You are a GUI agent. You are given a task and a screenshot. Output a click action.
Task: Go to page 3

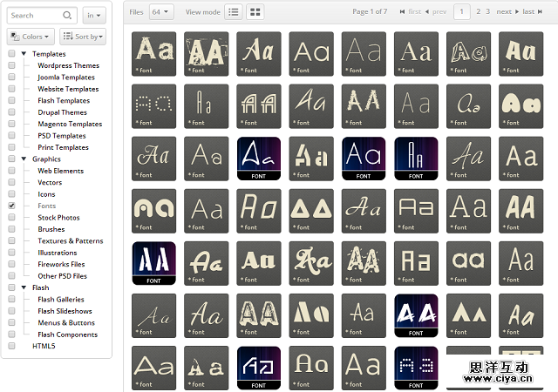pyautogui.click(x=487, y=12)
